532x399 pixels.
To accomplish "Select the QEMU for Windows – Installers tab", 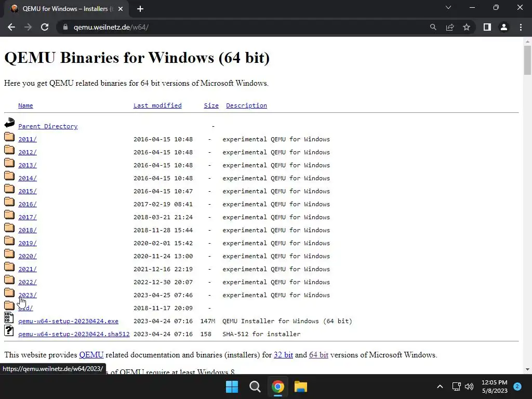I will [66, 9].
